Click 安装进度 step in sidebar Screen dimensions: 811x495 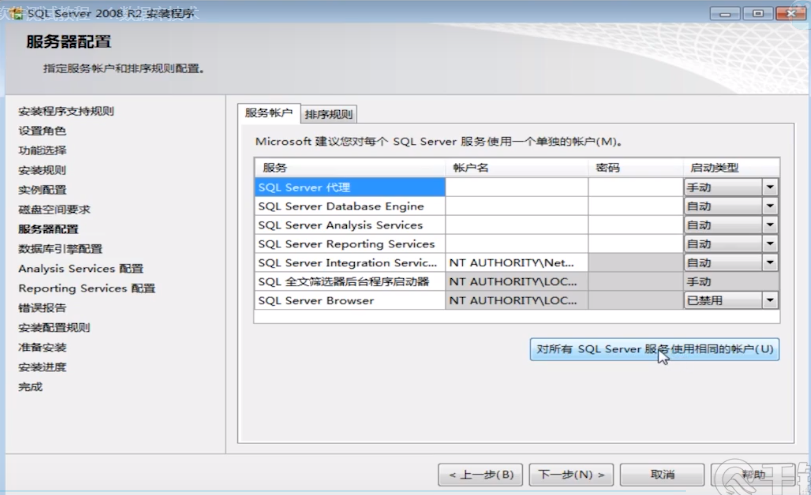42,367
